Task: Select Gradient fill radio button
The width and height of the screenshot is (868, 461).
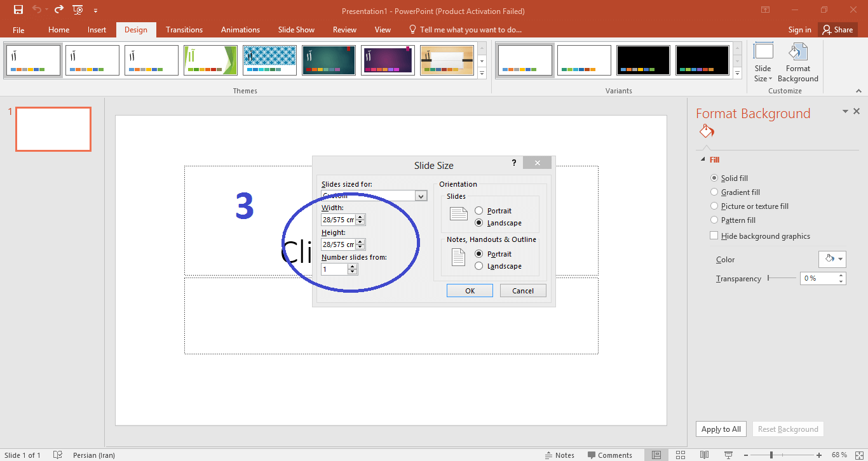Action: [714, 192]
